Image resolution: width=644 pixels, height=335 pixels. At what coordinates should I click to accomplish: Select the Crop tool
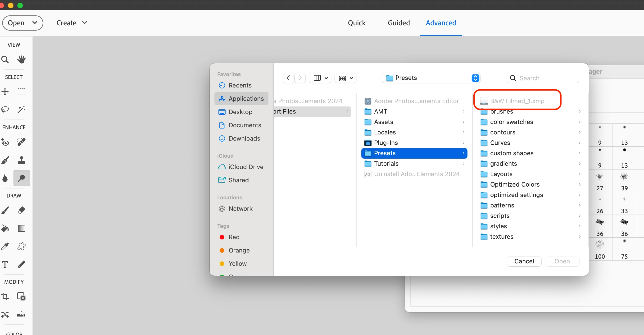[5, 297]
